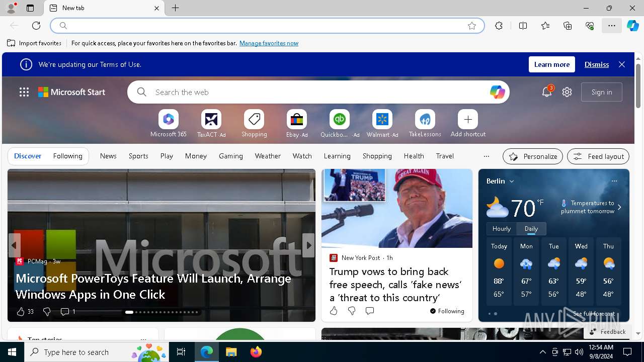
Task: Open the Travel feed tab
Action: tap(445, 156)
